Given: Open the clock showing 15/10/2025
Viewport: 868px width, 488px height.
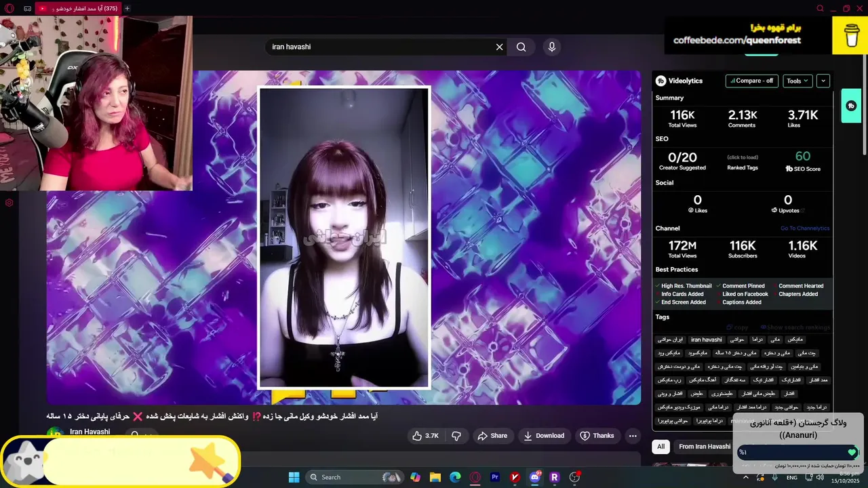Looking at the screenshot, I should (x=844, y=477).
